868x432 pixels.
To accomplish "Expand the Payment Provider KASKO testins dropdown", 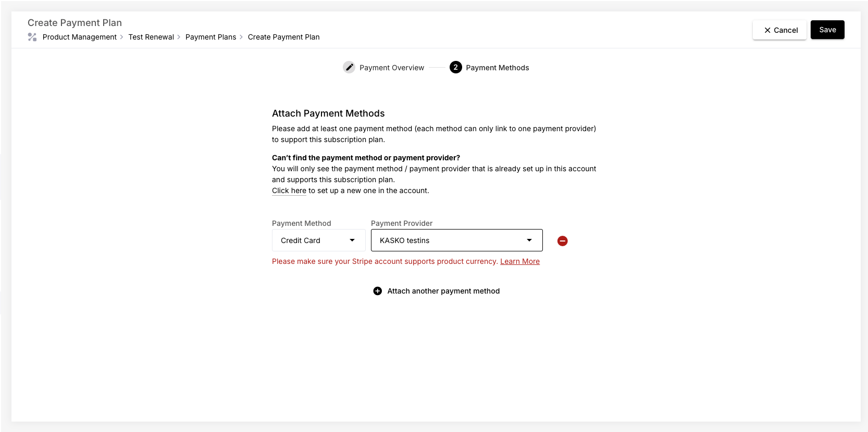I will (x=448, y=240).
